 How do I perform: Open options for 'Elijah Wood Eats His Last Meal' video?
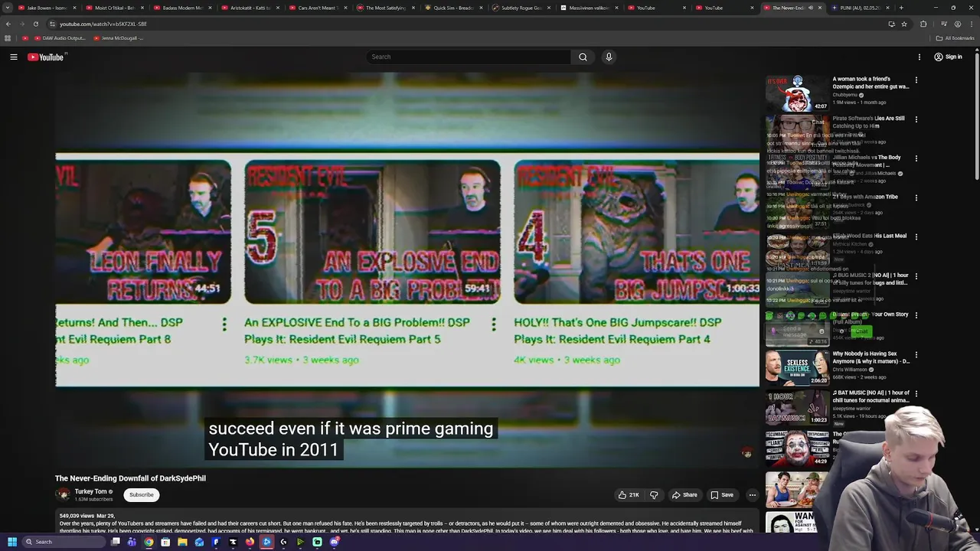(916, 236)
